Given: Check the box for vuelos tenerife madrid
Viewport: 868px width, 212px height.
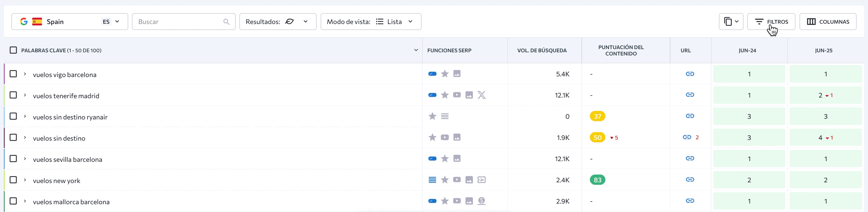Looking at the screenshot, I should (x=13, y=95).
